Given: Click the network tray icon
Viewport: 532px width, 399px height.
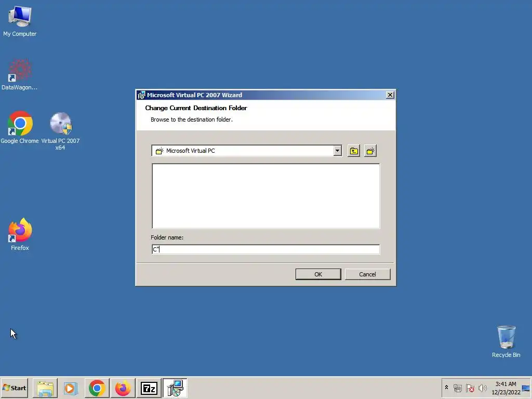Looking at the screenshot, I should [x=457, y=388].
